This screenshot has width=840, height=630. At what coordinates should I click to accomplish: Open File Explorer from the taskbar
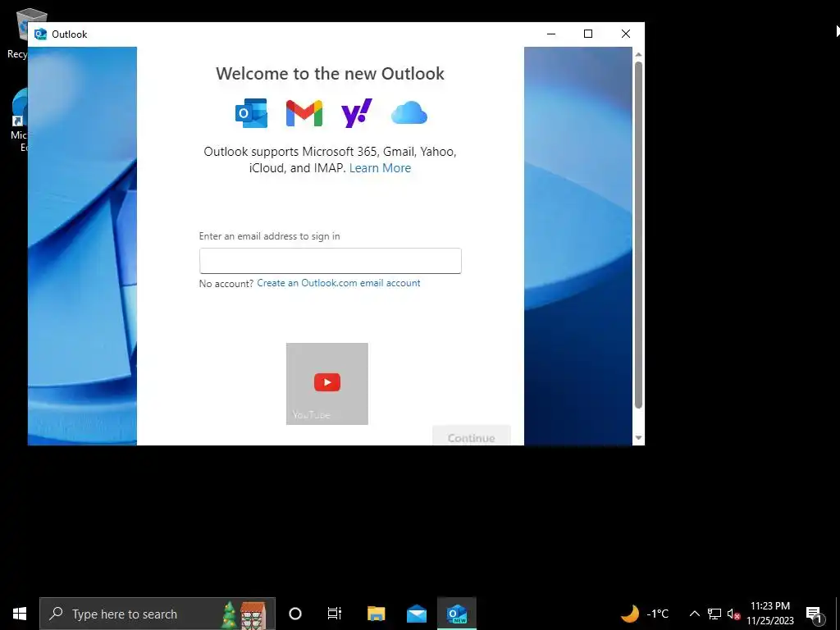point(376,614)
